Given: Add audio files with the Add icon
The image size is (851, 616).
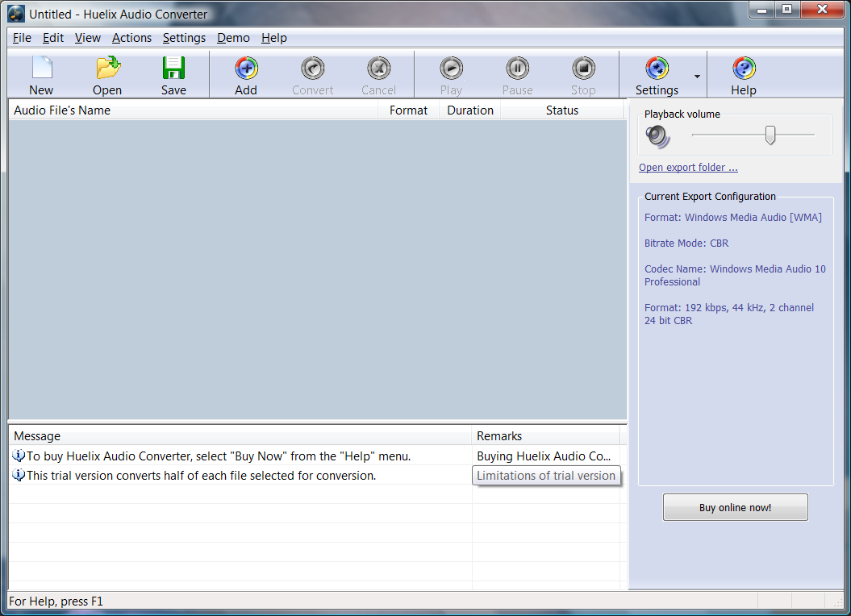Looking at the screenshot, I should pos(246,69).
